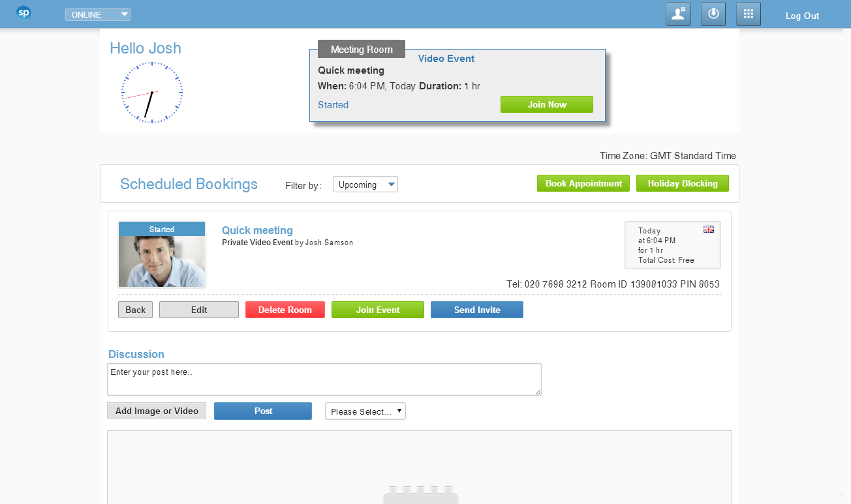Open the Please Select dropdown
The height and width of the screenshot is (504, 851).
pos(365,411)
